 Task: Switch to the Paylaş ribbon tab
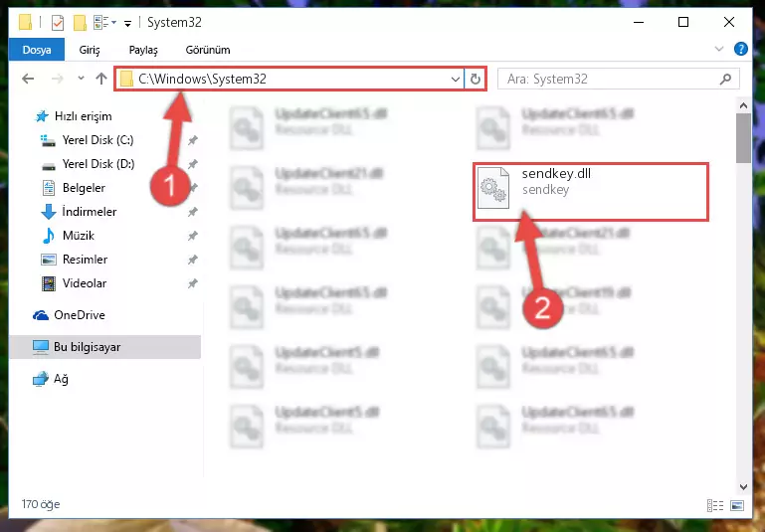coord(143,50)
